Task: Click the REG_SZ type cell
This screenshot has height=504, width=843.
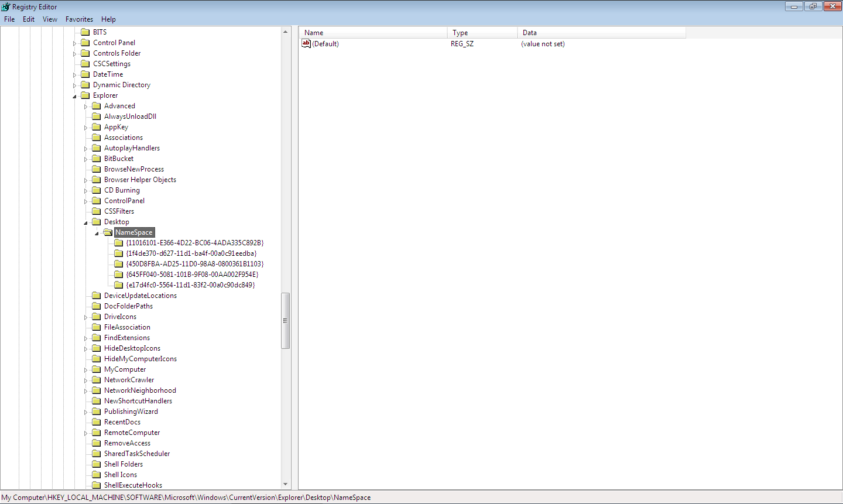Action: tap(462, 44)
